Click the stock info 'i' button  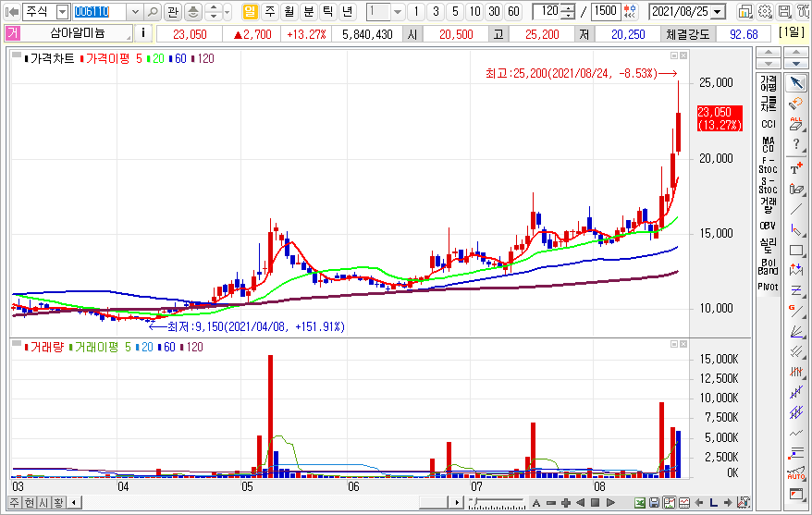[x=143, y=33]
